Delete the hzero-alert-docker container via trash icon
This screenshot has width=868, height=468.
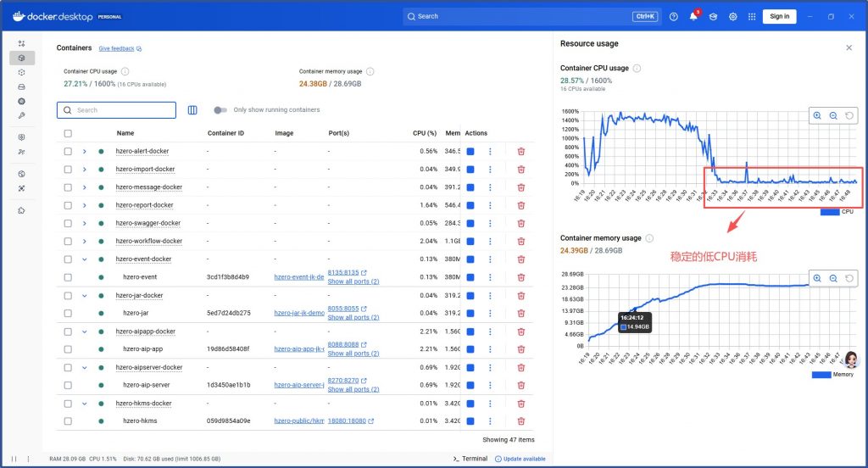pos(520,151)
